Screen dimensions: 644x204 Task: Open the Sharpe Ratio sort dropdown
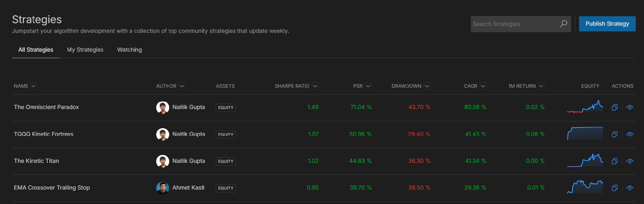tap(315, 86)
